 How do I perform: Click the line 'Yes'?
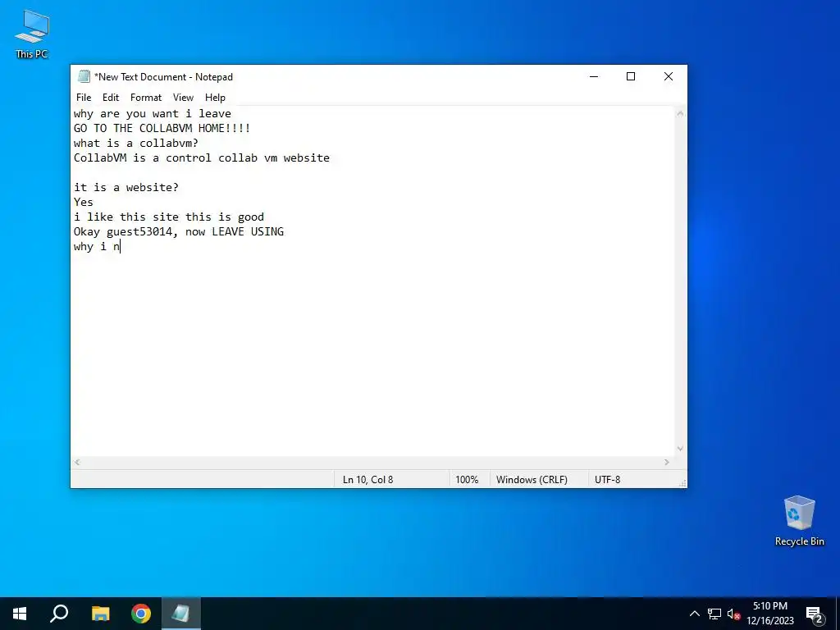point(84,202)
